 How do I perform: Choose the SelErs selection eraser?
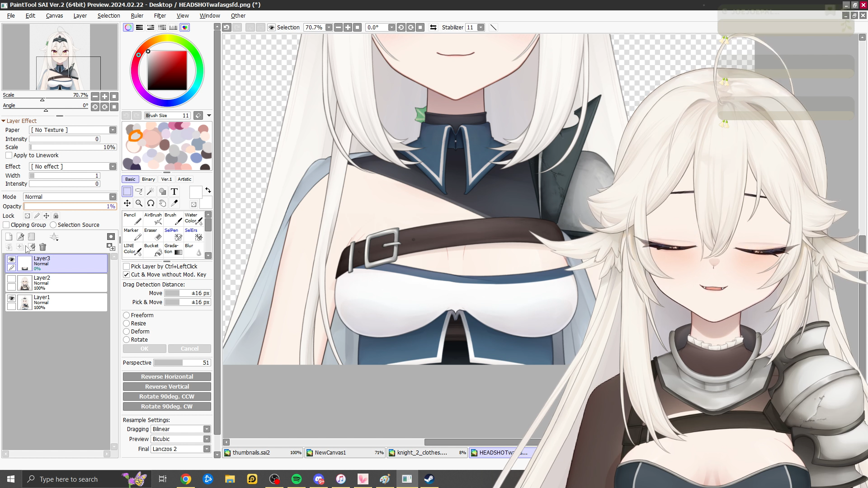tap(193, 234)
